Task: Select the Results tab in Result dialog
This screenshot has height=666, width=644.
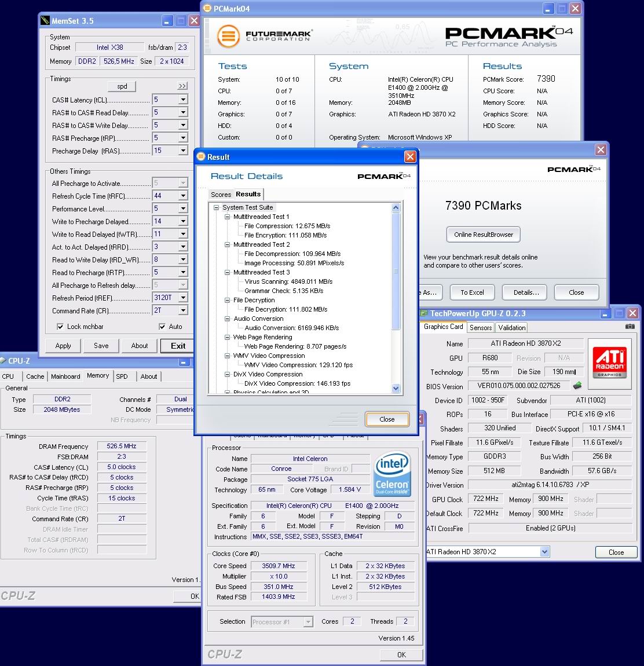Action: (248, 194)
